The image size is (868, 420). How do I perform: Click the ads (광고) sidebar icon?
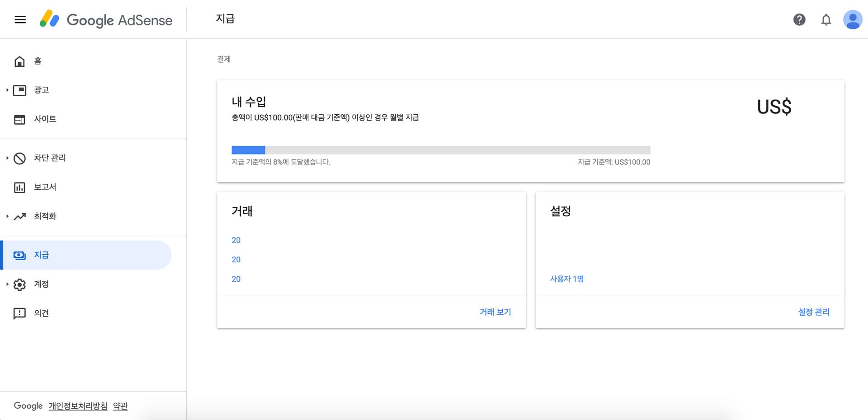pos(19,90)
